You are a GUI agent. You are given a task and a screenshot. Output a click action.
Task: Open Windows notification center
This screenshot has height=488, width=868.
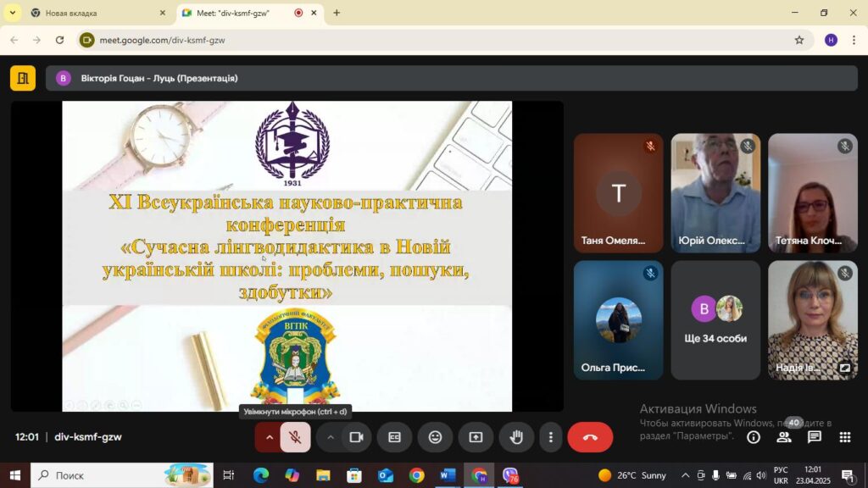(x=849, y=475)
